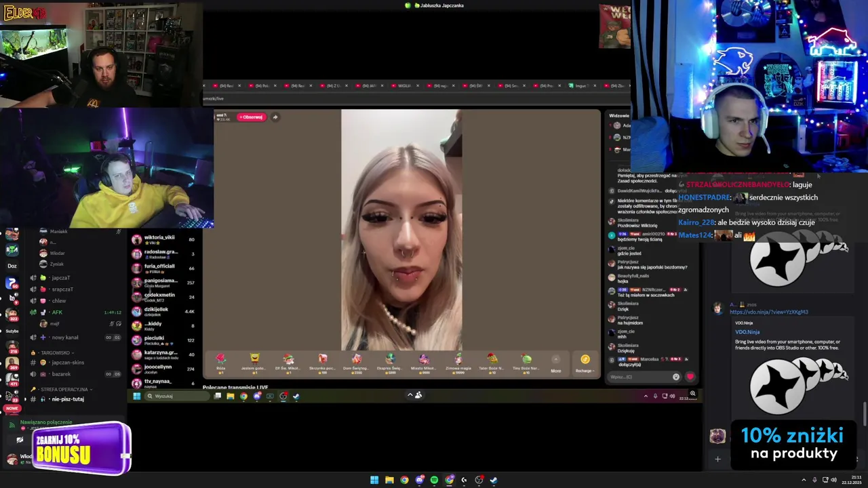Show hidden icons chevron in inner tray
The image size is (868, 488).
click(x=646, y=396)
